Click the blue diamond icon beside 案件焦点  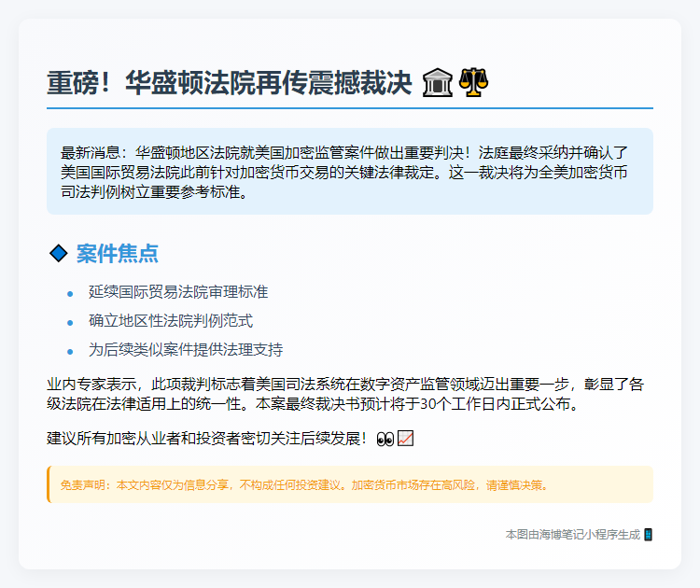coord(59,254)
